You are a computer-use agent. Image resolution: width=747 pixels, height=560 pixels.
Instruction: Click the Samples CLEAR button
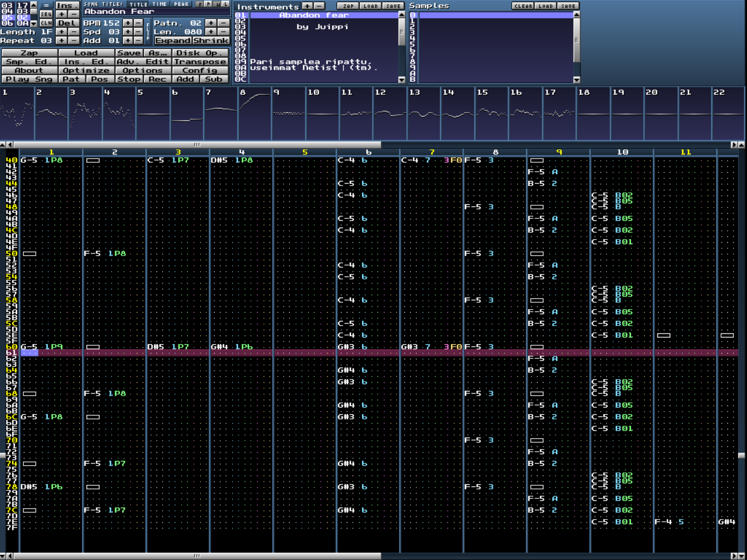pos(523,6)
